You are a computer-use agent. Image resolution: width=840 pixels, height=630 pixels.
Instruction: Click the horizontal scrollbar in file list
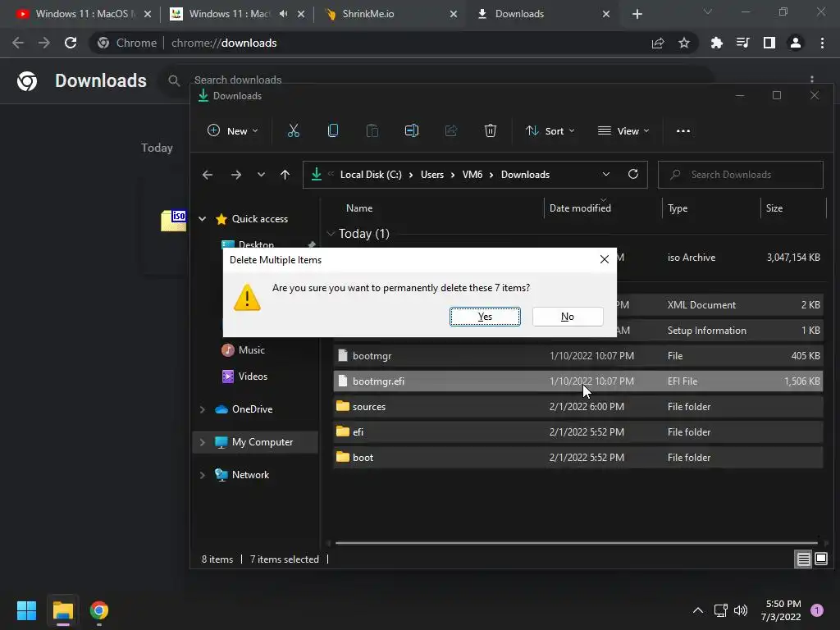tap(577, 543)
